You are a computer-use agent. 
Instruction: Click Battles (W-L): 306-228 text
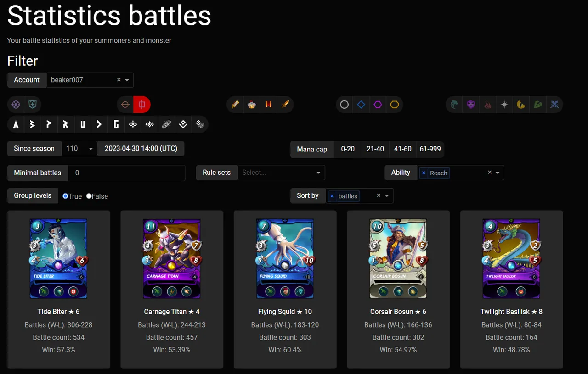coord(58,325)
